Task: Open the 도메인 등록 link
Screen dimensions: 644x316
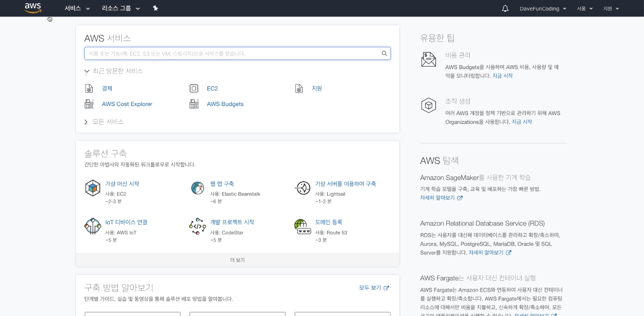Action: point(329,222)
